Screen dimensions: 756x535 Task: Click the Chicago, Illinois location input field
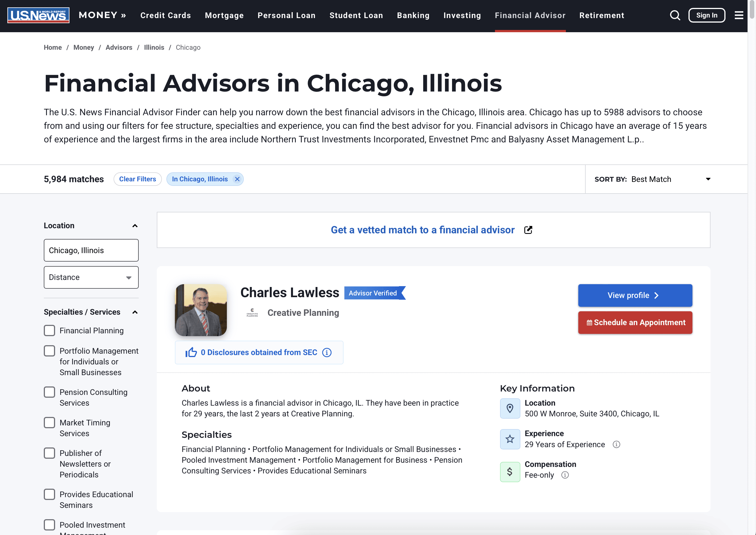point(91,250)
